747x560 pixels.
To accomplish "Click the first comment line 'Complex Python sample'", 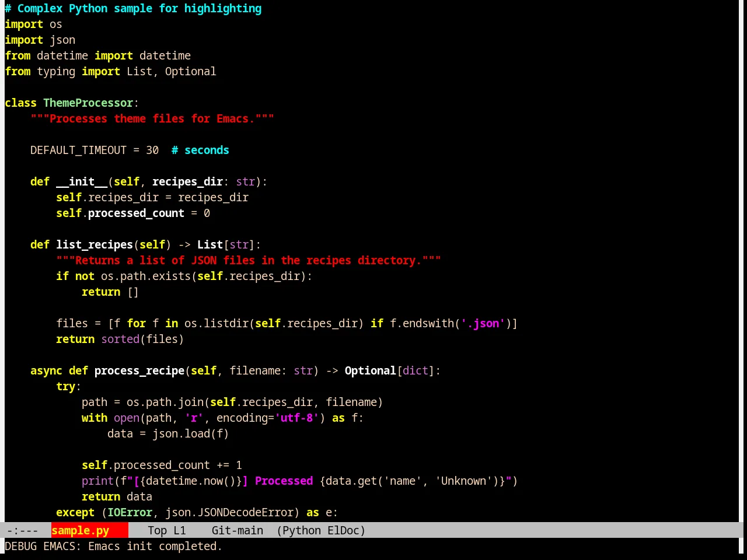I will coord(133,8).
